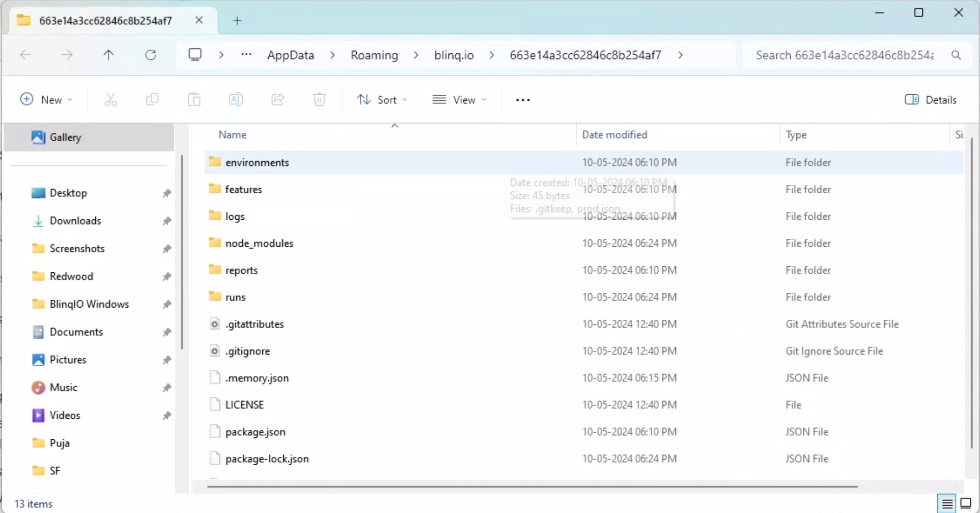Screen dimensions: 980x513
Task: Open the Sort options dropdown
Action: pyautogui.click(x=382, y=99)
